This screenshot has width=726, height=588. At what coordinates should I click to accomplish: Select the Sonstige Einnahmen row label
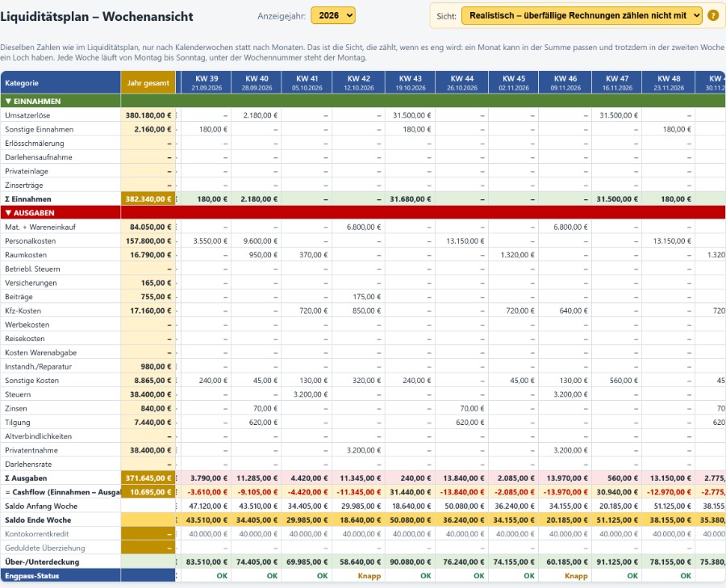tap(39, 129)
